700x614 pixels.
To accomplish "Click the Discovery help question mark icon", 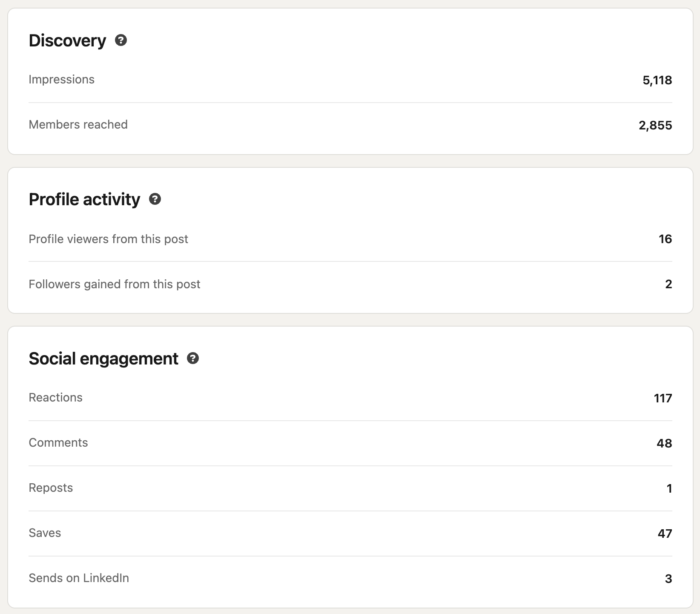I will [121, 40].
